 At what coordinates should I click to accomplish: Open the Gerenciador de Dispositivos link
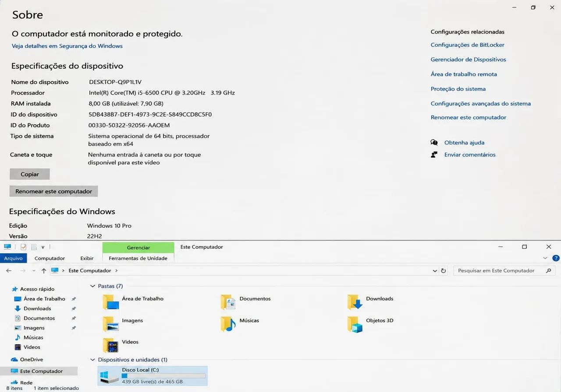pyautogui.click(x=468, y=60)
